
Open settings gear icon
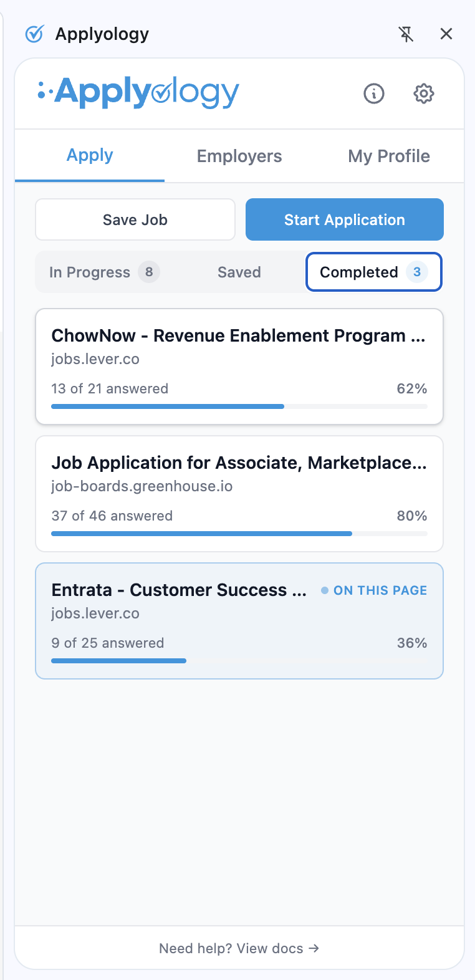pyautogui.click(x=424, y=94)
